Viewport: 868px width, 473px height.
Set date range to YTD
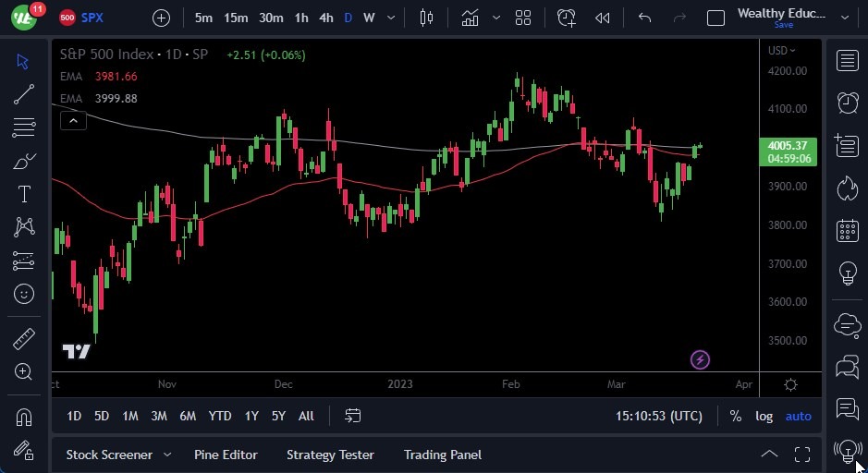click(x=220, y=416)
